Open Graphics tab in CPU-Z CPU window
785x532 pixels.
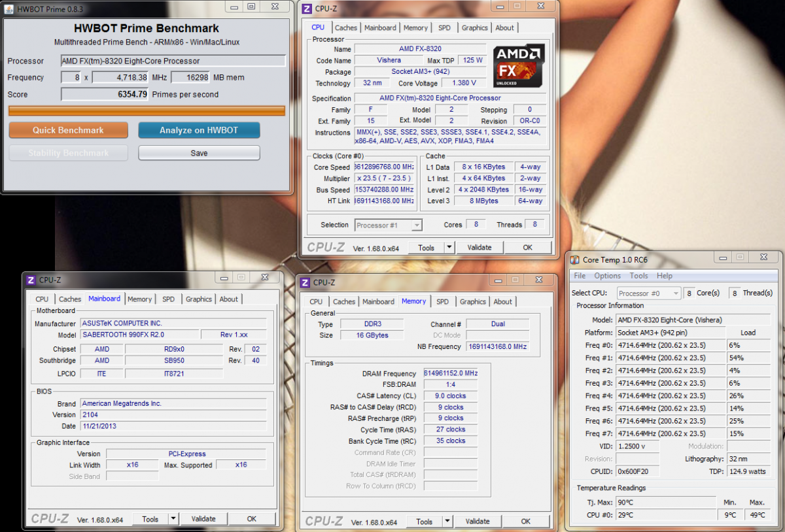(x=474, y=27)
